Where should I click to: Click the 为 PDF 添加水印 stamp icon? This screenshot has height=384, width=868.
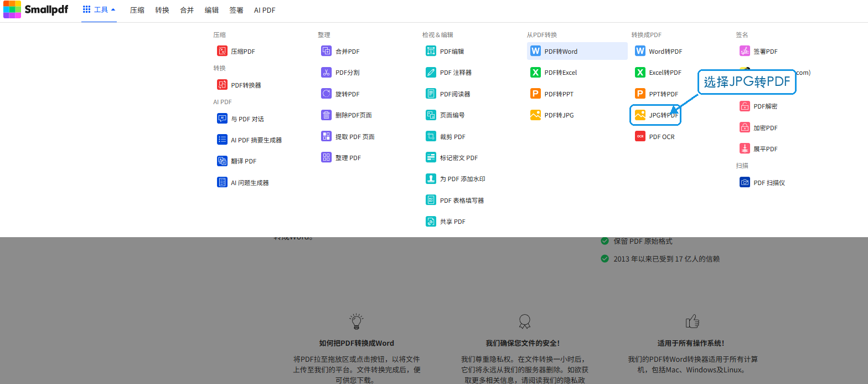(431, 178)
